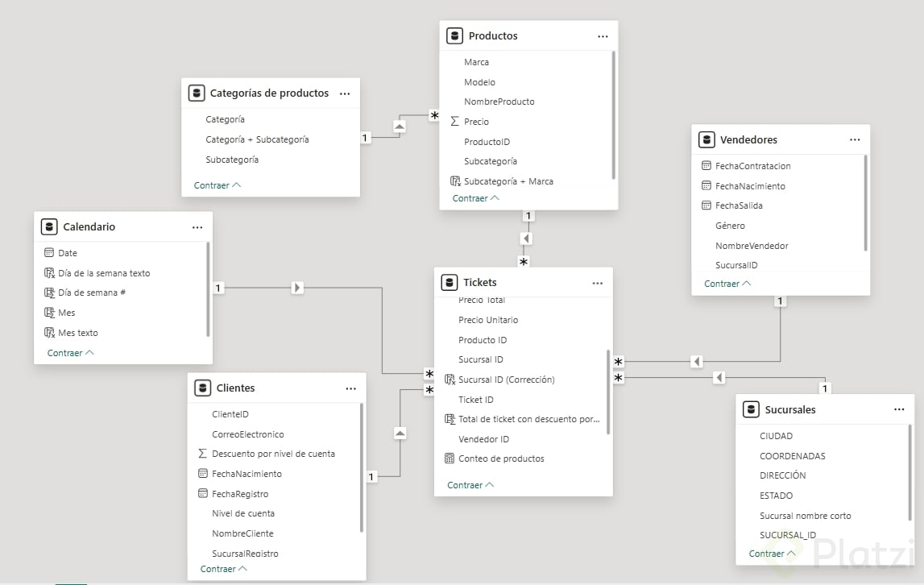Click the calendar icon beside FechaContratacion
The height and width of the screenshot is (585, 924).
706,166
